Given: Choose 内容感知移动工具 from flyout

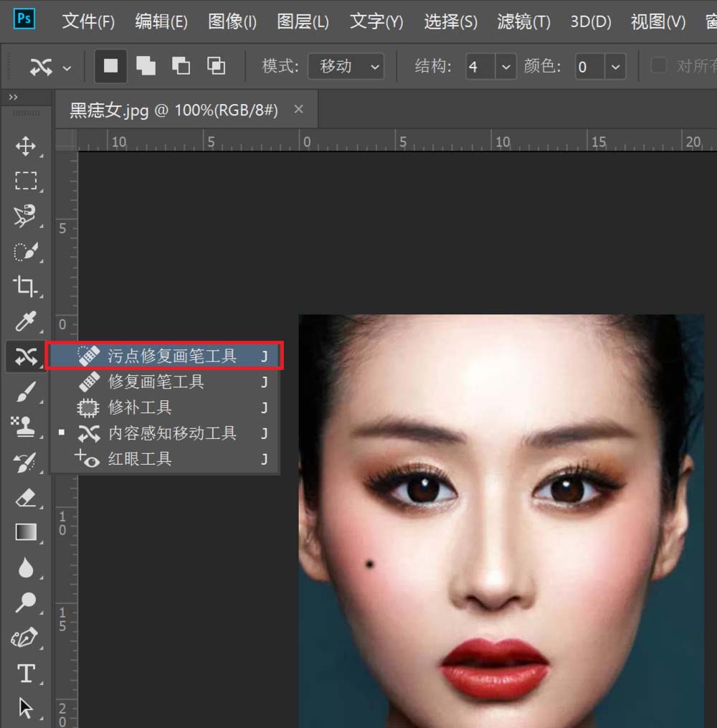Looking at the screenshot, I should click(165, 434).
